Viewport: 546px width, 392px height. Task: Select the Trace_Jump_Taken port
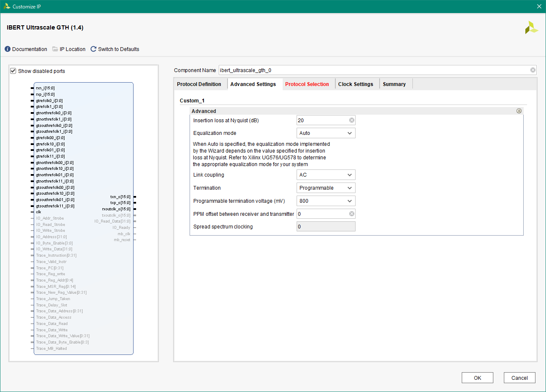click(x=53, y=299)
